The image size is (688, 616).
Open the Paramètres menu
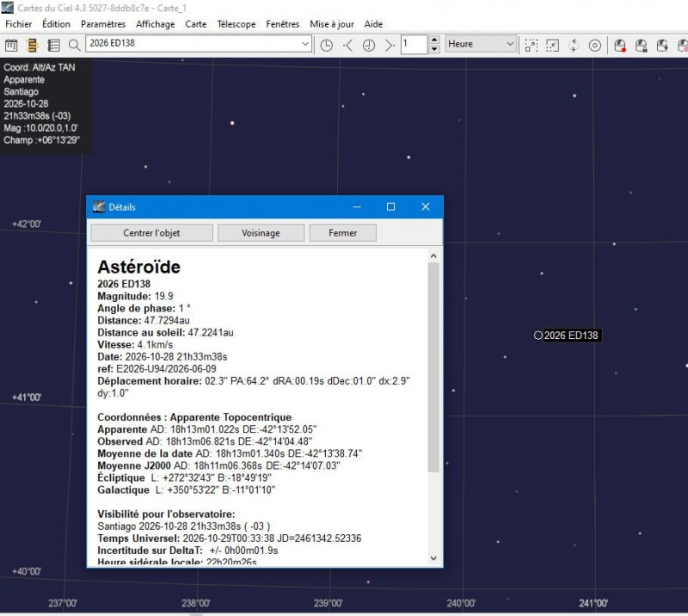click(103, 24)
